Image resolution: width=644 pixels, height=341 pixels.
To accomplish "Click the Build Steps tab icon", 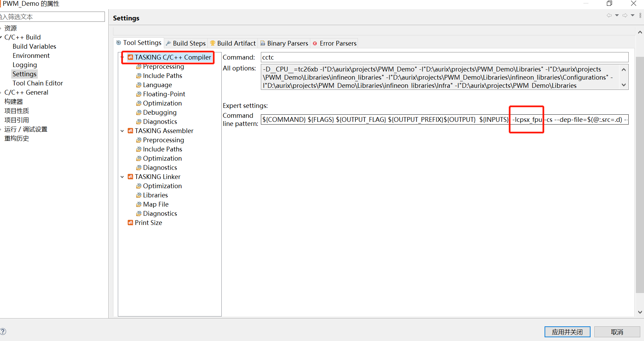I will tap(168, 43).
